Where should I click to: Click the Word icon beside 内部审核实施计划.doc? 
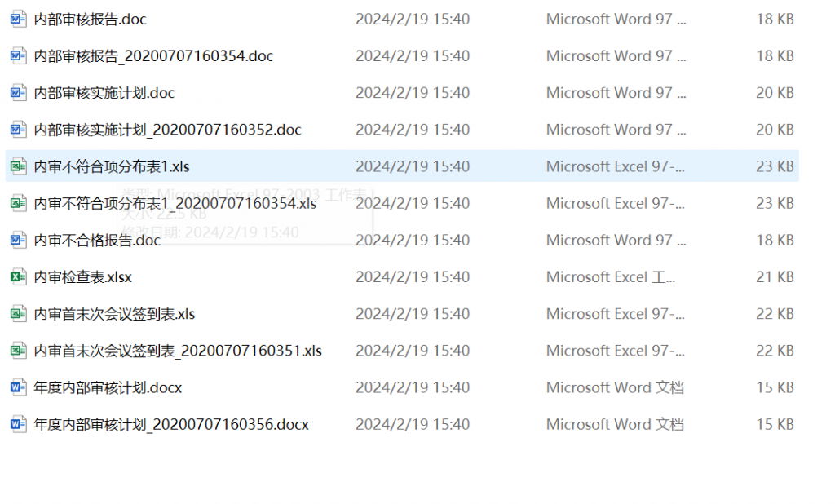point(18,92)
